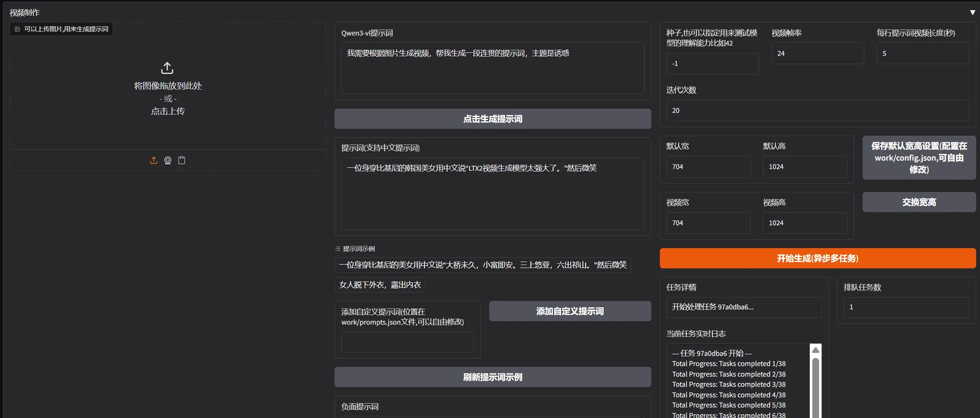
Task: Click the orange upload image icon
Action: click(x=153, y=160)
